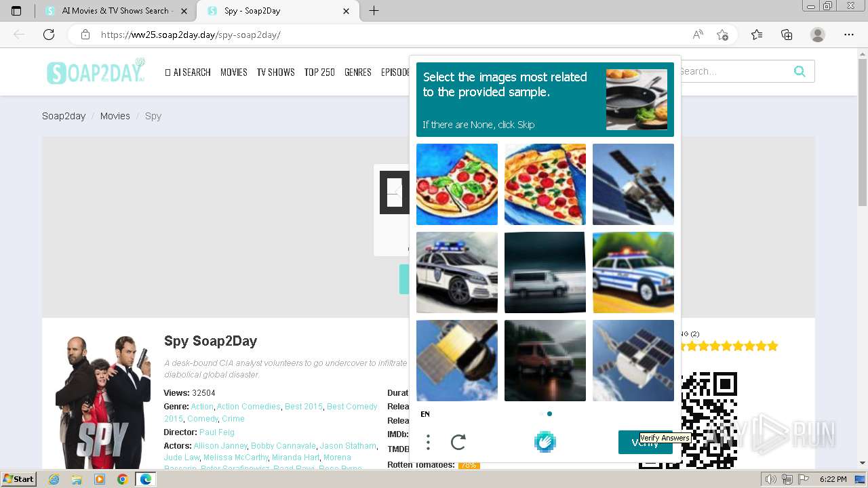The height and width of the screenshot is (488, 868).
Task: Open the AI SEARCH menu item
Action: click(x=188, y=72)
